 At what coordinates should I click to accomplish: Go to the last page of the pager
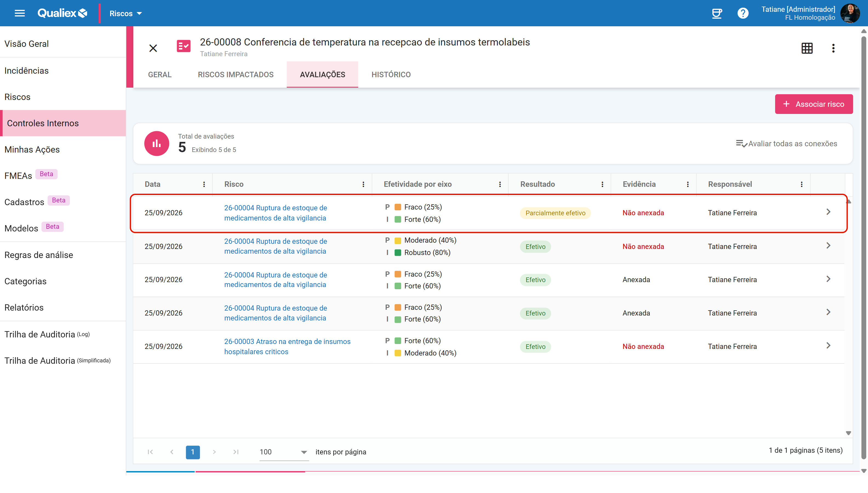tap(236, 452)
